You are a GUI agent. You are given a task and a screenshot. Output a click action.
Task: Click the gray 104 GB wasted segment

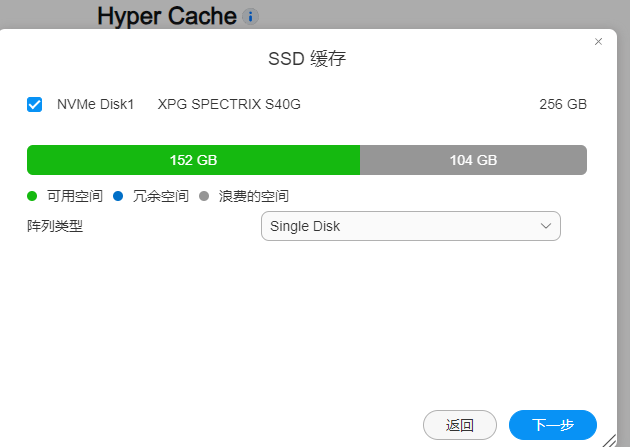coord(473,160)
